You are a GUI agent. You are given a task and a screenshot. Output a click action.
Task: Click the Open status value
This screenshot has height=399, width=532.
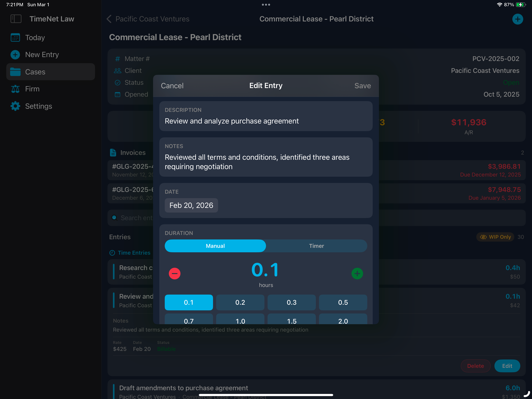(511, 83)
